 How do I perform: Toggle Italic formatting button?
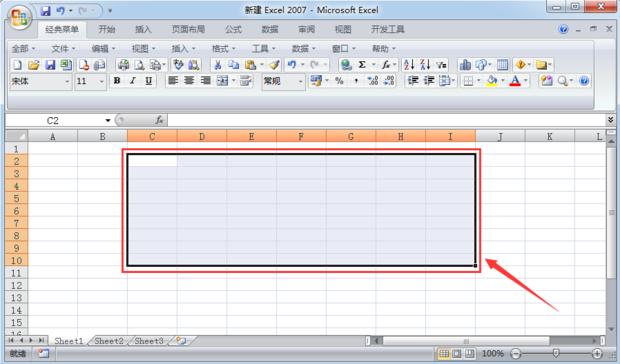[x=133, y=81]
